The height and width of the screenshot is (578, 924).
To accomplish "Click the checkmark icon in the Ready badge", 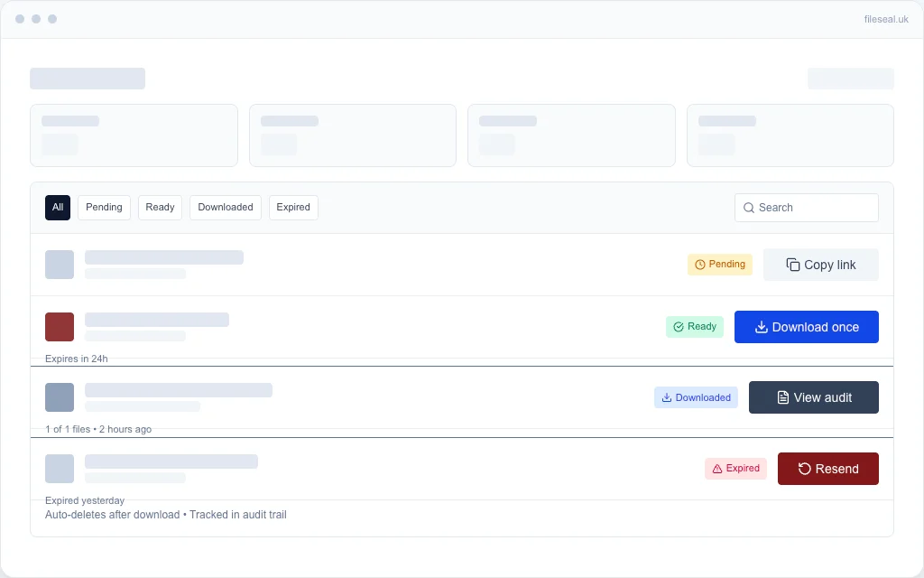I will tap(679, 327).
